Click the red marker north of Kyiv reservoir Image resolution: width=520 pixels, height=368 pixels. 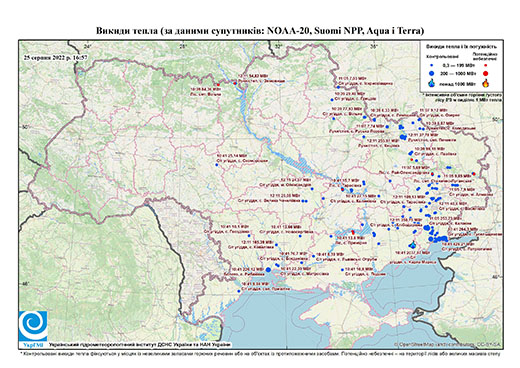pos(235,83)
